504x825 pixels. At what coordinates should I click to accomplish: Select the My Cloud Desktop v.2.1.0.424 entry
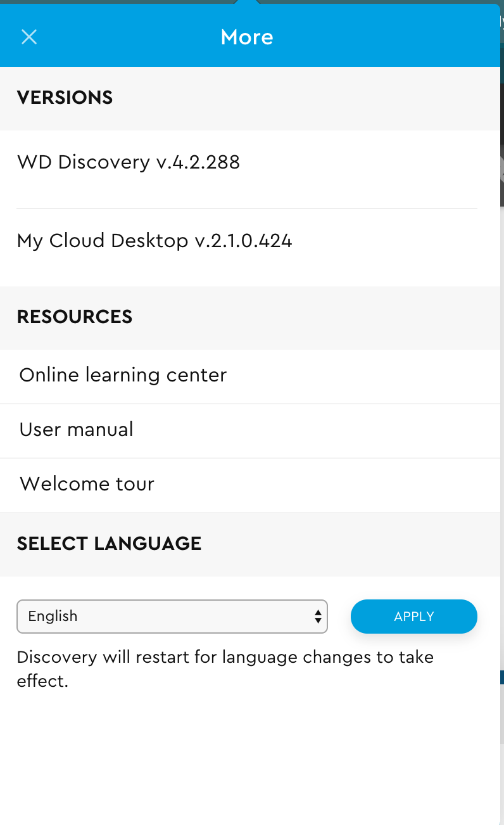pyautogui.click(x=154, y=241)
